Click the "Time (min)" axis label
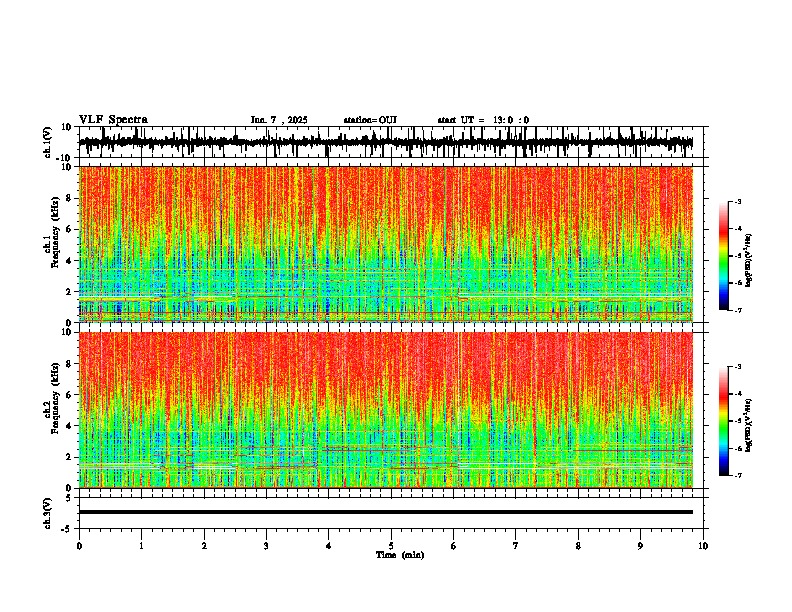 (400, 555)
